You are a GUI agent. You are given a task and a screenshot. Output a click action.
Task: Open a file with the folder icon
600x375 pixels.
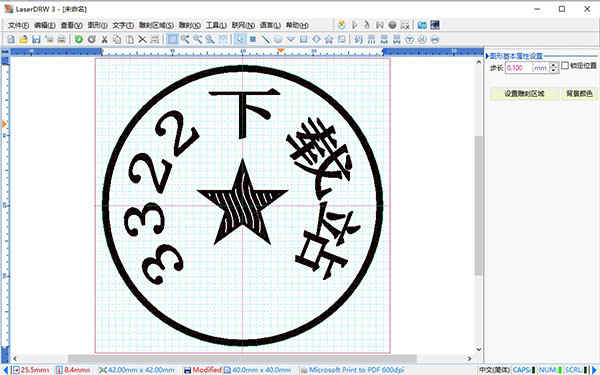tap(23, 39)
